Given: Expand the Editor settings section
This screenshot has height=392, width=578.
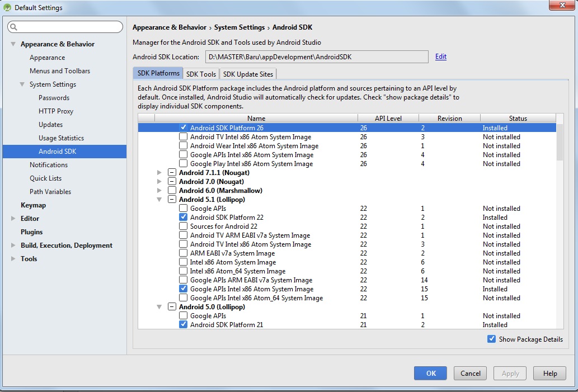Looking at the screenshot, I should [x=13, y=219].
